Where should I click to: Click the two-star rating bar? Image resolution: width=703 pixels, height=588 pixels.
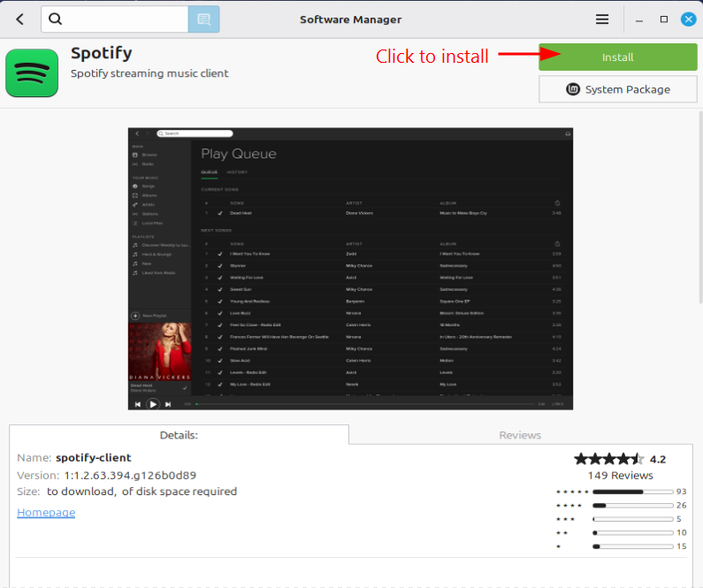pyautogui.click(x=632, y=533)
